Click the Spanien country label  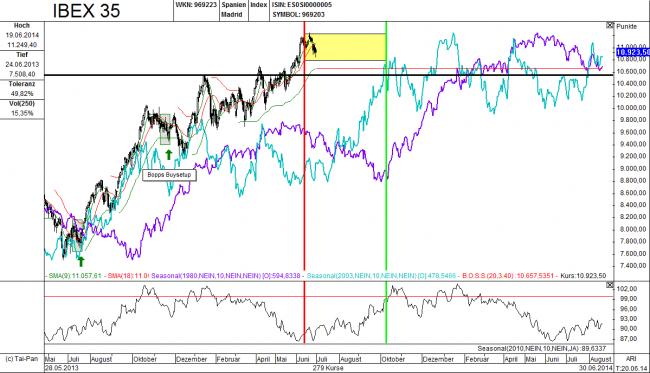(234, 5)
